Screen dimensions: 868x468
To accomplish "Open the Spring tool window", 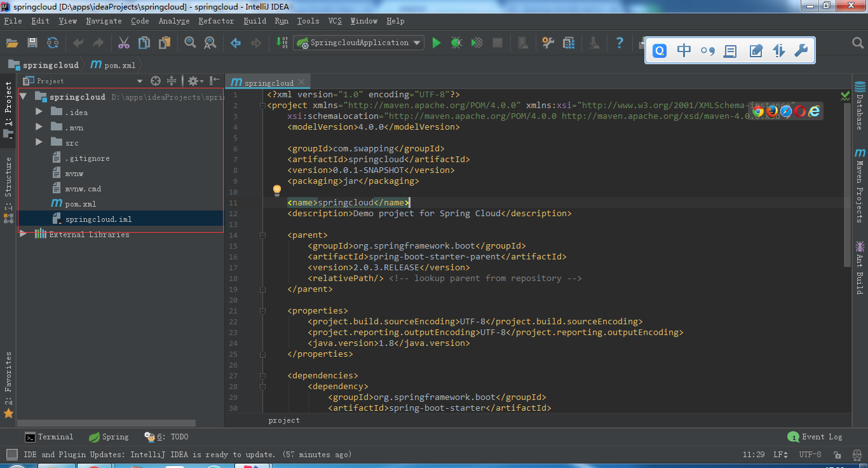I will pyautogui.click(x=109, y=437).
